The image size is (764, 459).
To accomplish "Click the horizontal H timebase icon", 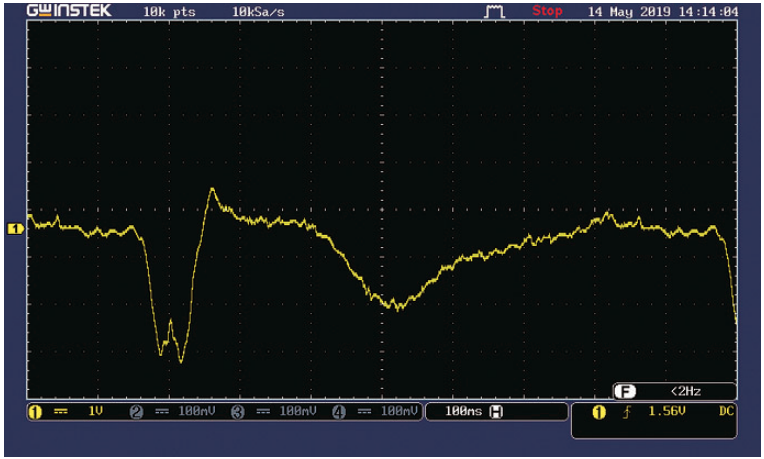I will tap(496, 412).
